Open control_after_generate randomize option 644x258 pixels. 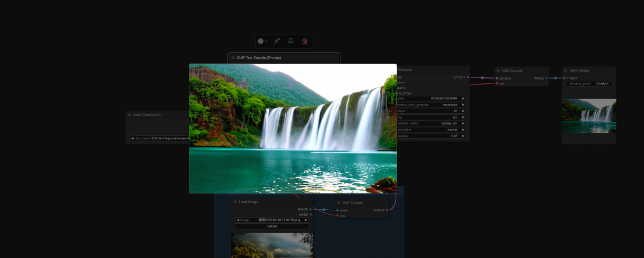pyautogui.click(x=431, y=105)
